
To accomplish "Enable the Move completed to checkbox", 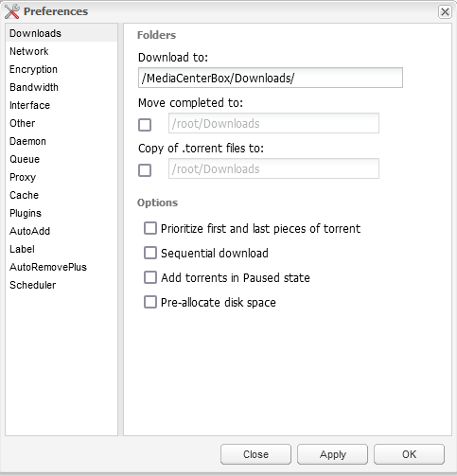I will [145, 125].
